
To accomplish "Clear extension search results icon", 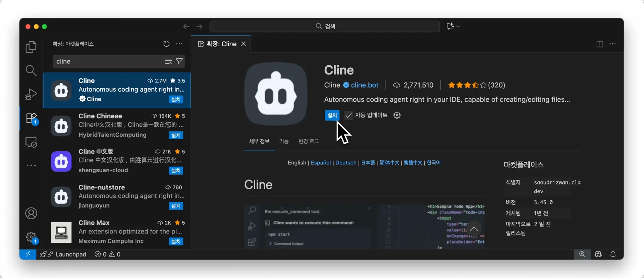I will [x=168, y=61].
